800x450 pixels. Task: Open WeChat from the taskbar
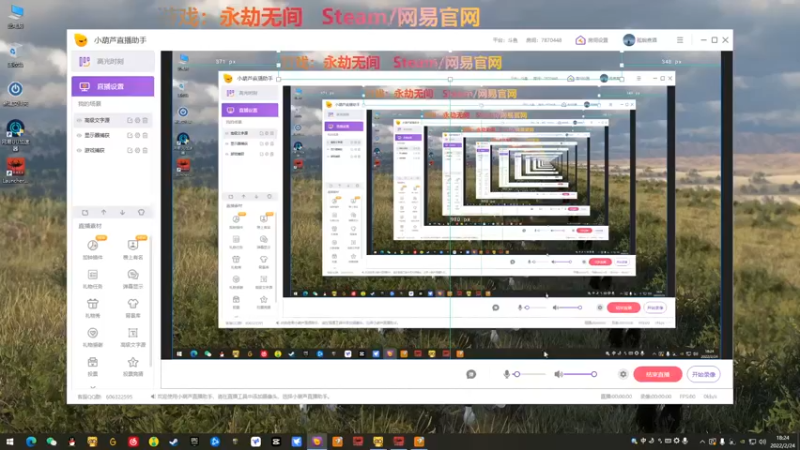coord(51,442)
